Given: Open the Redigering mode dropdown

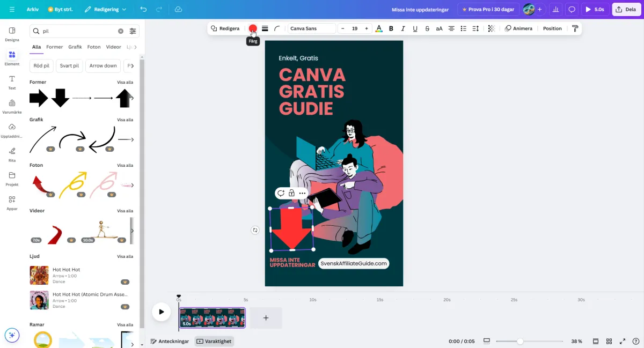Looking at the screenshot, I should point(105,9).
